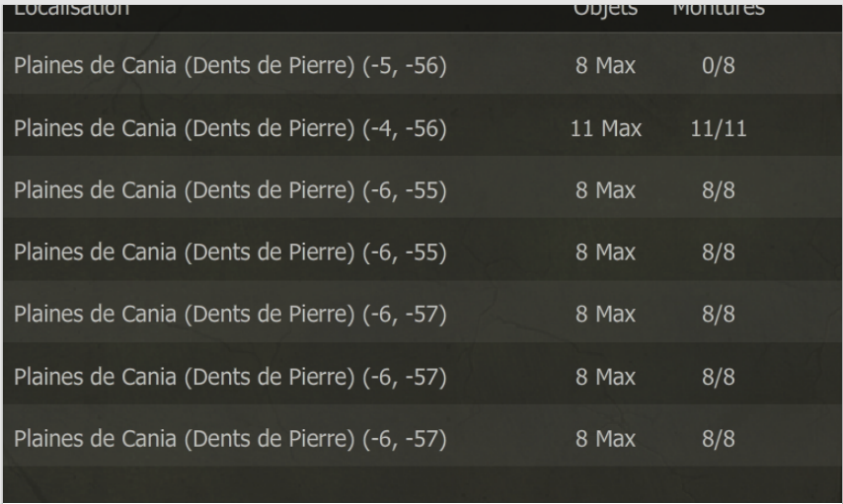Viewport: 843px width, 504px height.
Task: Click 8/8 in the last (-6, -57) row
Action: point(719,439)
